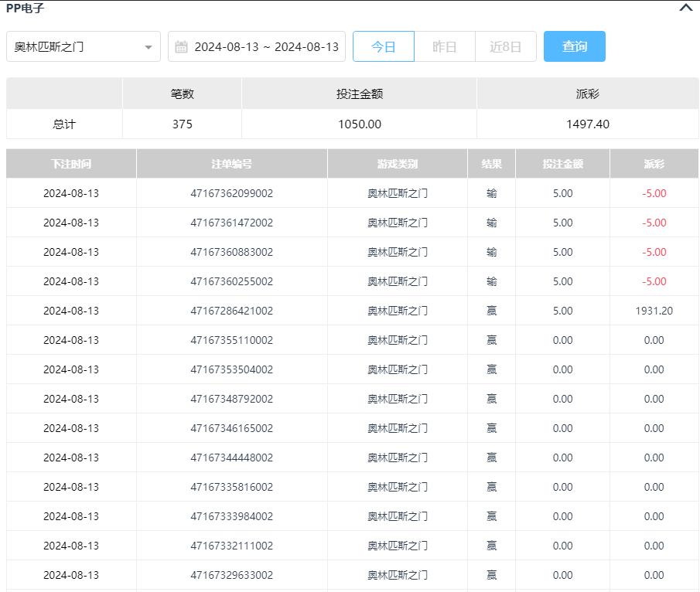Click the total payout 1497.40 cell
The width and height of the screenshot is (700, 592).
[x=588, y=124]
